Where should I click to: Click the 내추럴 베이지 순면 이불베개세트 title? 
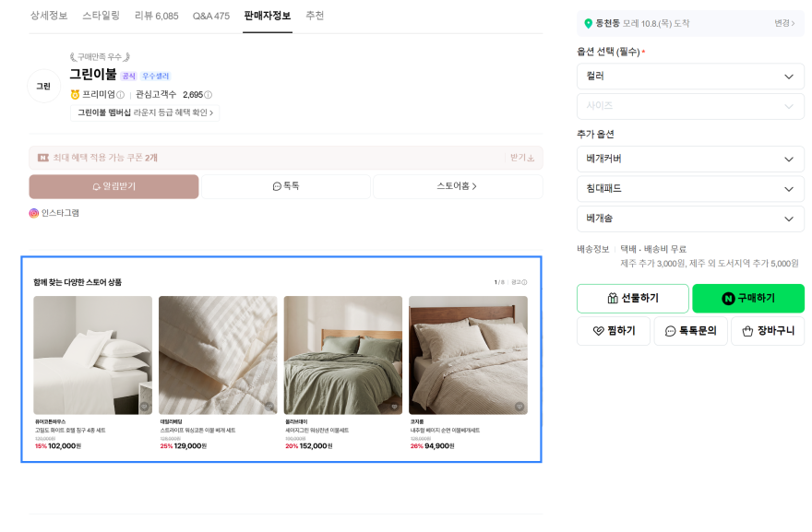pyautogui.click(x=446, y=430)
